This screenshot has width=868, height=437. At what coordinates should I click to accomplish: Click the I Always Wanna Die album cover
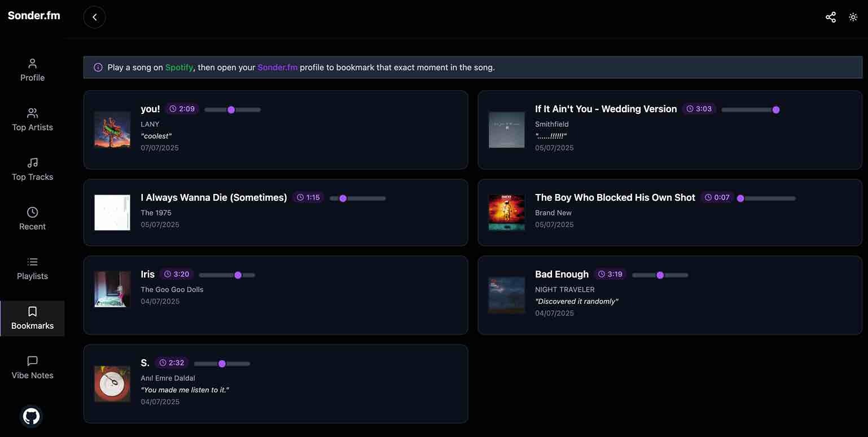(x=112, y=213)
